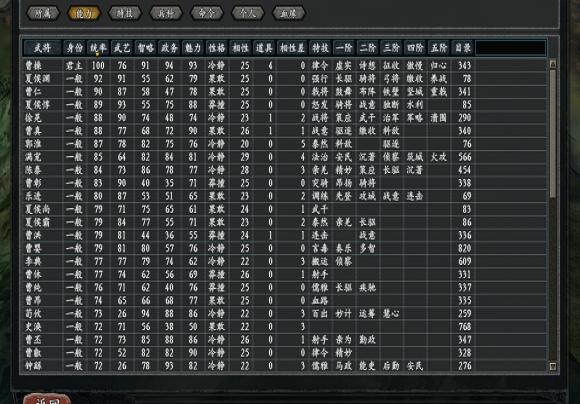This screenshot has width=580, height=404.
Task: Select officer 夏侯尚
Action: pyautogui.click(x=284, y=209)
